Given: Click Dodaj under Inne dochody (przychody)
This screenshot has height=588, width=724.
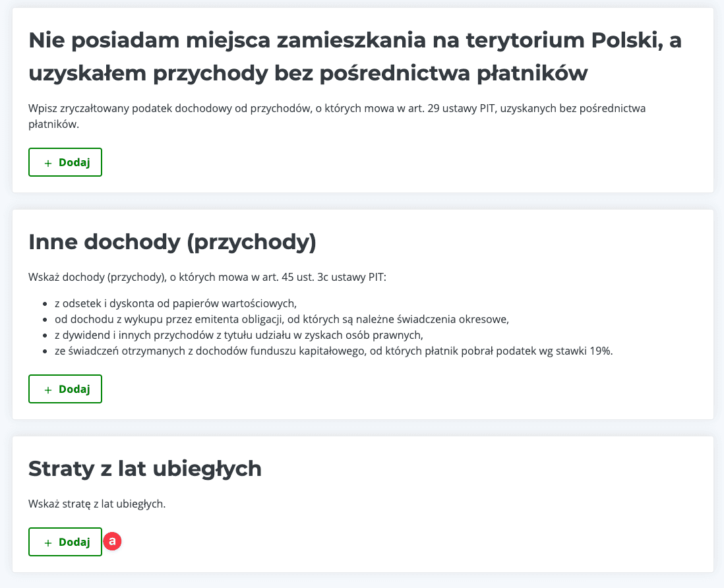Looking at the screenshot, I should [65, 388].
